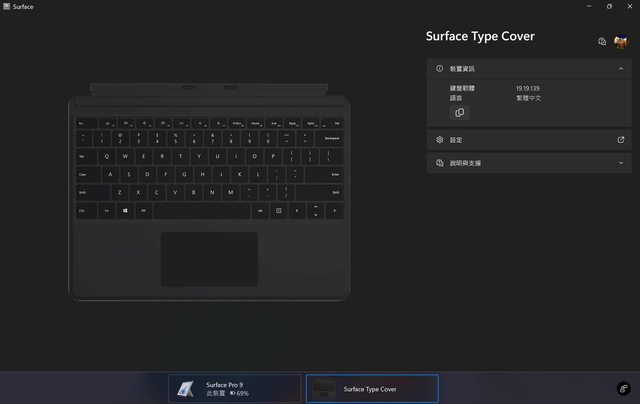This screenshot has width=640, height=404.
Task: Open external link icon in settings row
Action: pyautogui.click(x=620, y=140)
